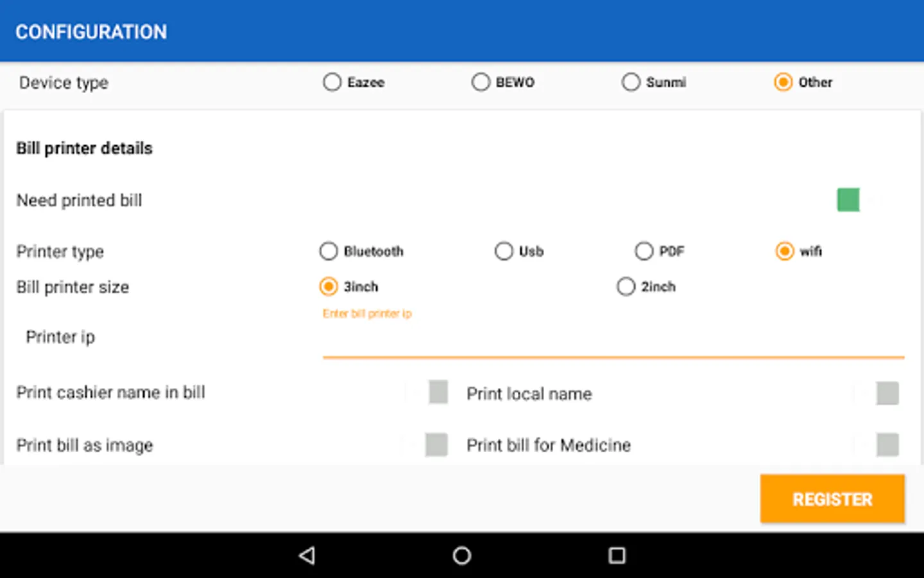Tap the Android back navigation icon

click(307, 556)
